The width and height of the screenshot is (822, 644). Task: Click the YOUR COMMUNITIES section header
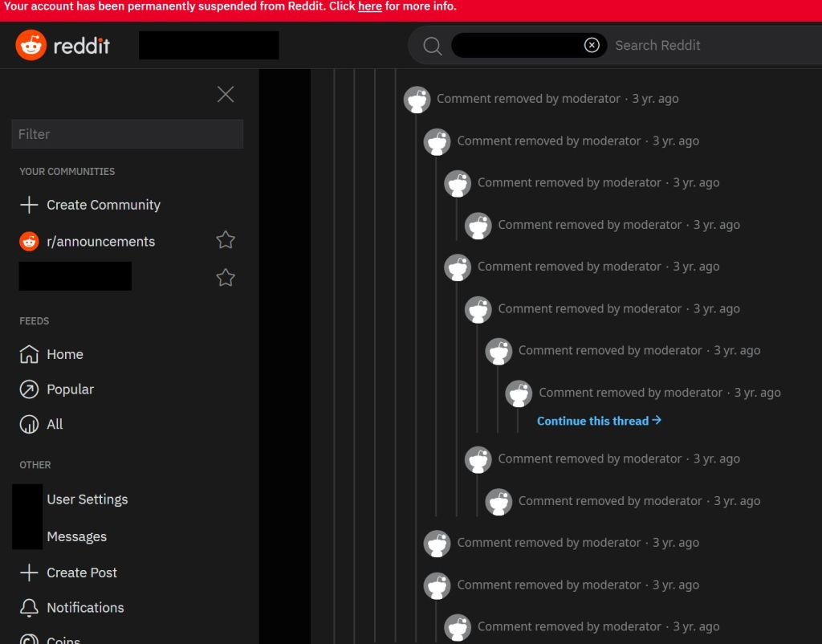point(67,172)
